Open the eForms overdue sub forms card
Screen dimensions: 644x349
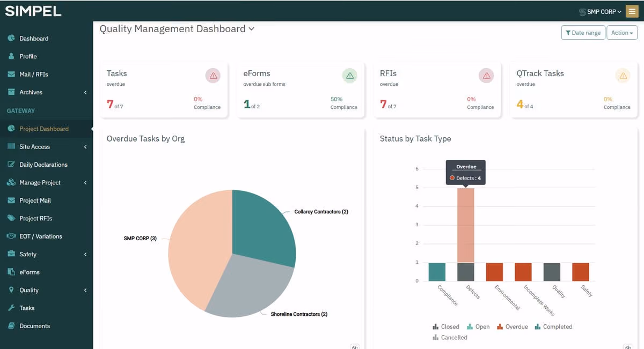[301, 90]
